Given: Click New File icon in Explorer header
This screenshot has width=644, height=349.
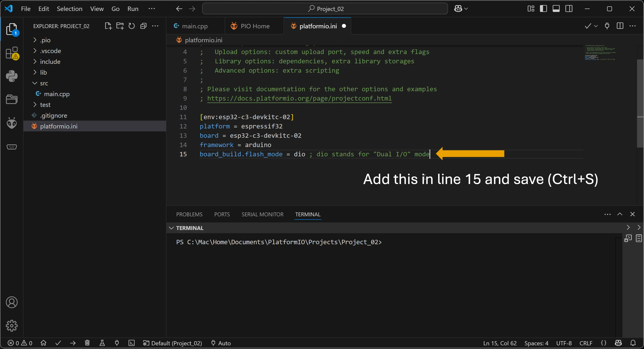Looking at the screenshot, I should point(108,26).
